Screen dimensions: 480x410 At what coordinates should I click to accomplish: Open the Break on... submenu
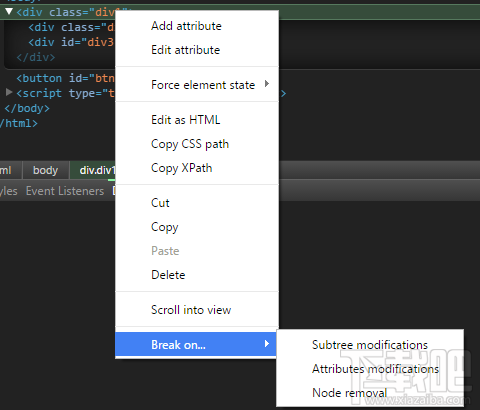pos(196,344)
